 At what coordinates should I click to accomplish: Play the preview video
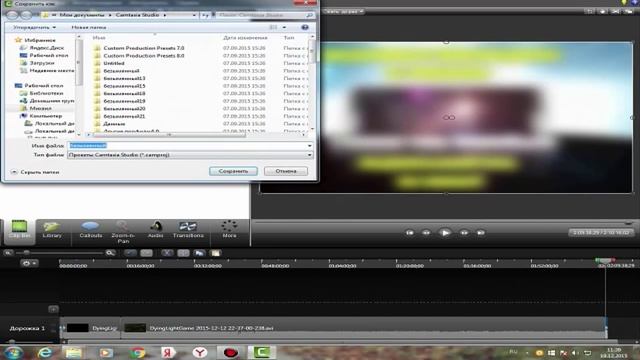[x=445, y=233]
